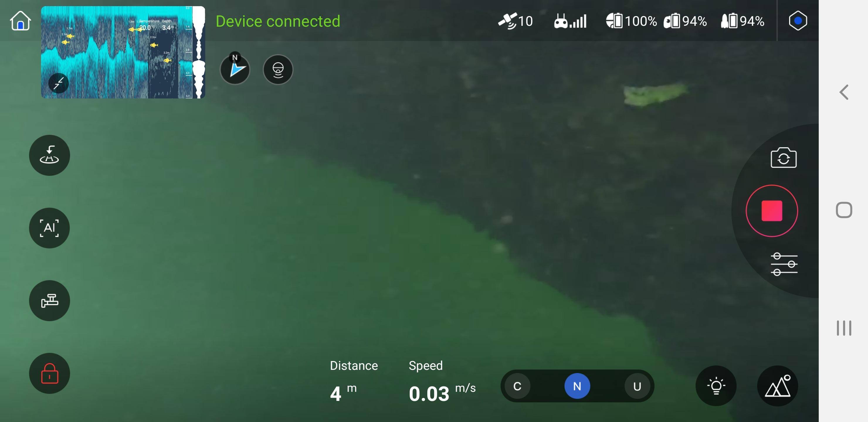Select speed mode U
The height and width of the screenshot is (422, 868).
tap(637, 386)
